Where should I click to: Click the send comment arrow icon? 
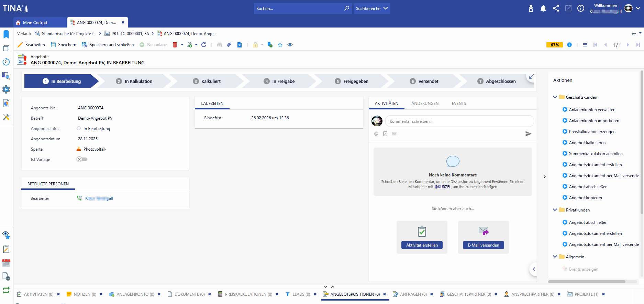pyautogui.click(x=528, y=134)
